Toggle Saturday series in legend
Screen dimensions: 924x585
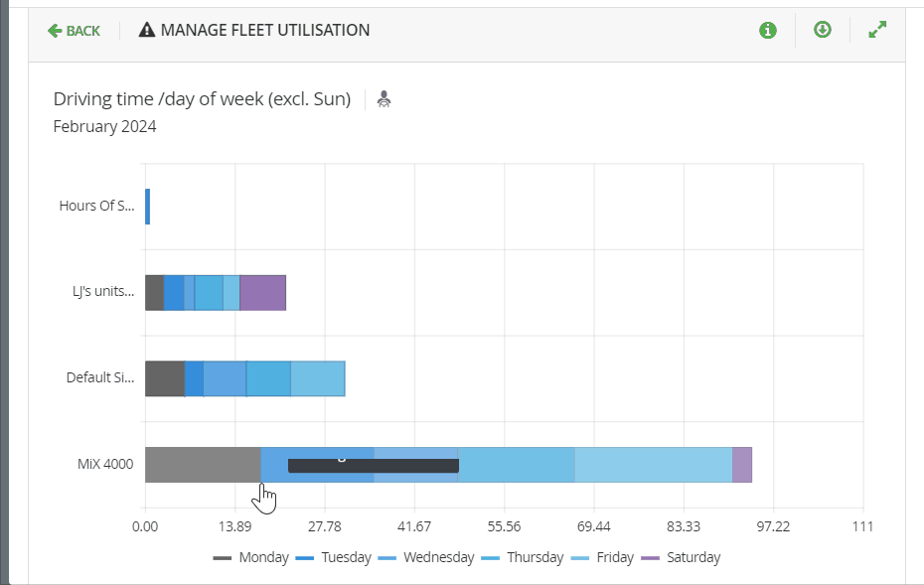click(x=681, y=557)
